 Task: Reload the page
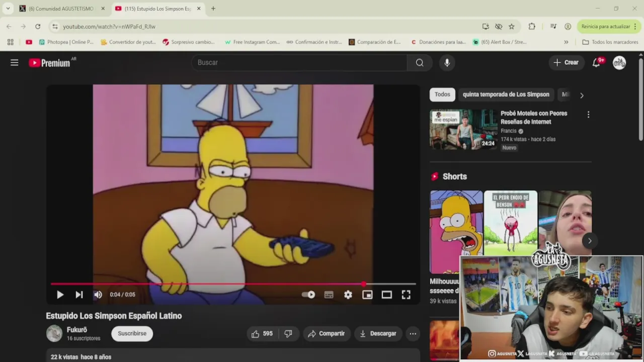click(38, 27)
